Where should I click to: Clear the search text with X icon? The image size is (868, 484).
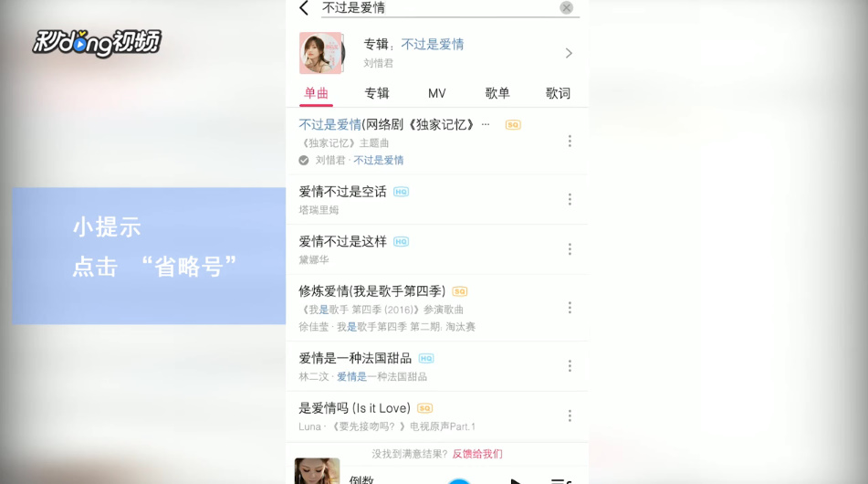coord(566,7)
